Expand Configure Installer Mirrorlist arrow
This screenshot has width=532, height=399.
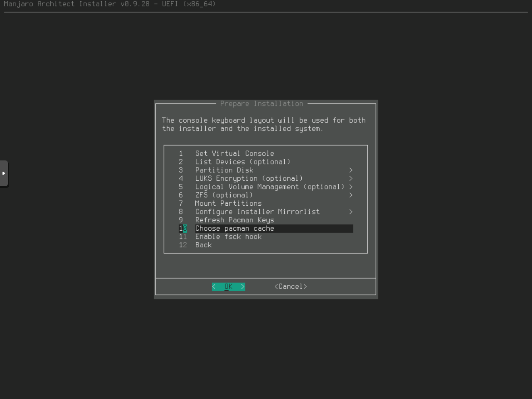tap(351, 212)
